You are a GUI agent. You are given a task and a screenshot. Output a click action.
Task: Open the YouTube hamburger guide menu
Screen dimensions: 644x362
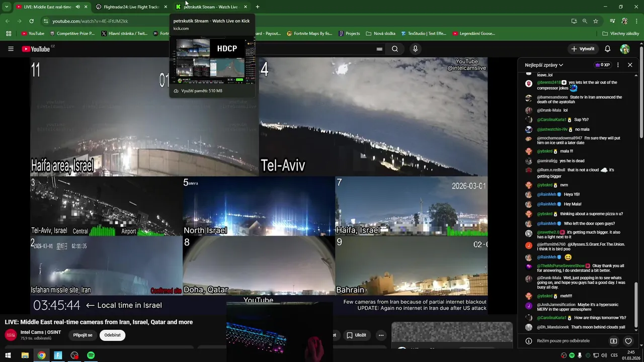pos(11,49)
